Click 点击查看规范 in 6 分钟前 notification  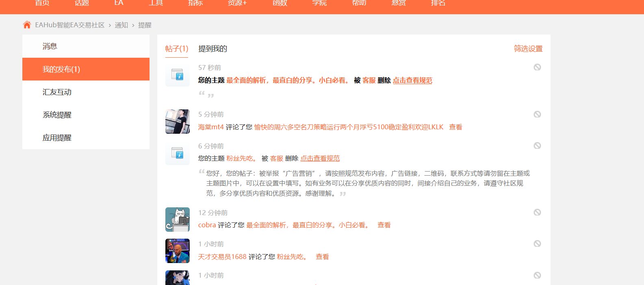pos(320,159)
